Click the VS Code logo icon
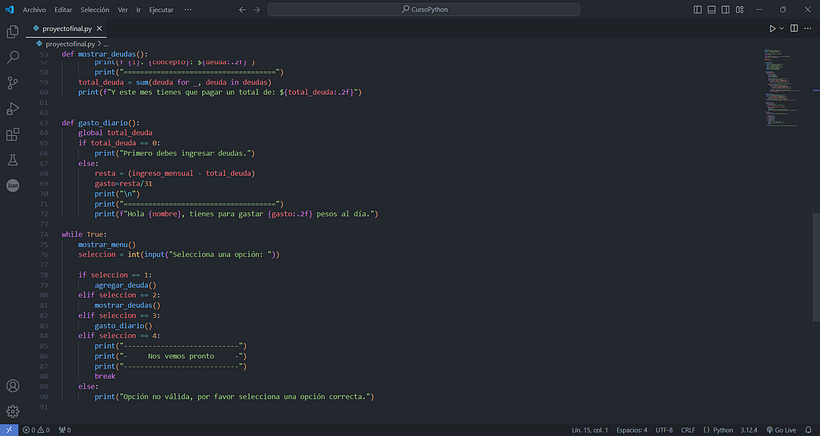 point(9,9)
